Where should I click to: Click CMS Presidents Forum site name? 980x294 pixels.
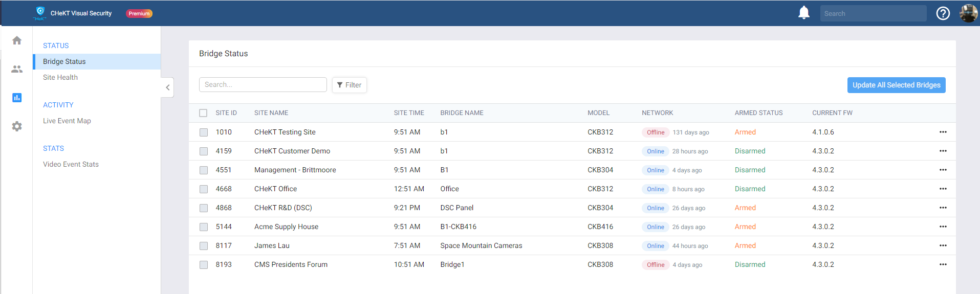pos(291,264)
